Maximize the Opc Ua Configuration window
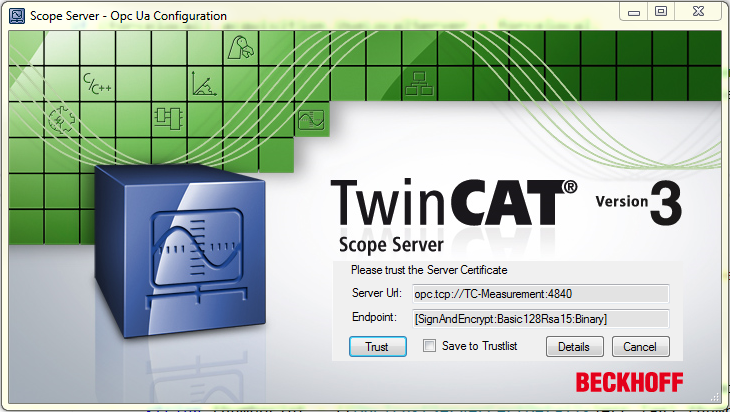The height and width of the screenshot is (412, 730). click(x=661, y=12)
